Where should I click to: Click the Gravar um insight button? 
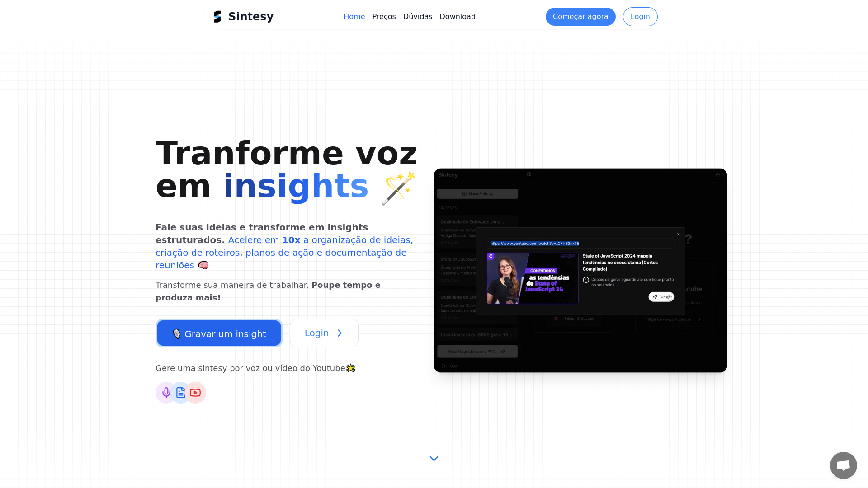[218, 333]
